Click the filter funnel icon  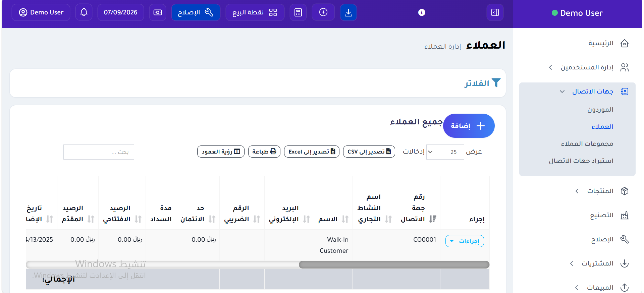[x=496, y=83]
